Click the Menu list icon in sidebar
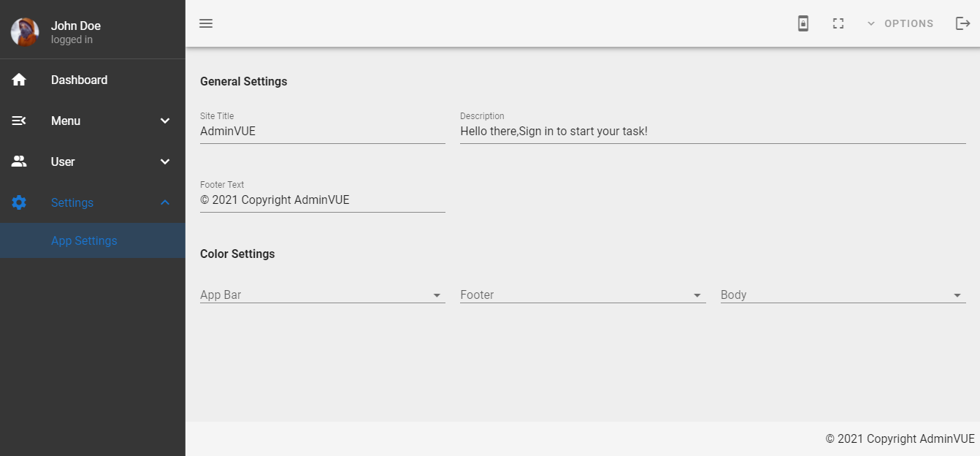The height and width of the screenshot is (456, 980). (19, 121)
